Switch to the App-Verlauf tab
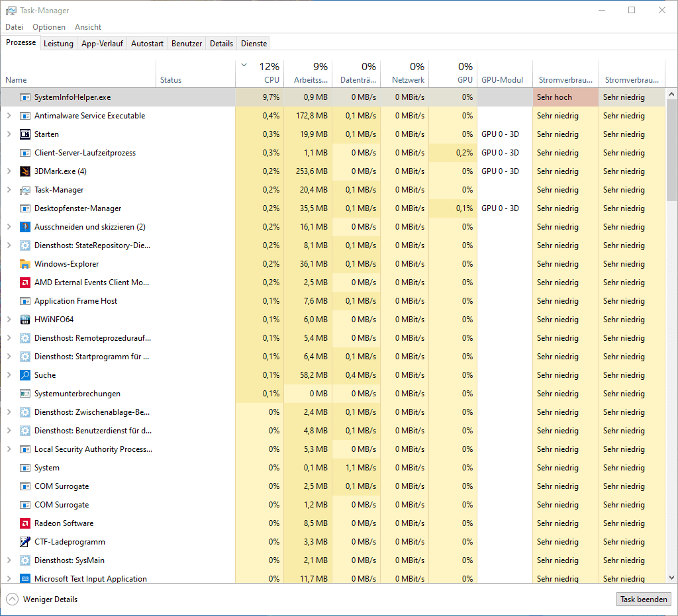 click(x=102, y=44)
